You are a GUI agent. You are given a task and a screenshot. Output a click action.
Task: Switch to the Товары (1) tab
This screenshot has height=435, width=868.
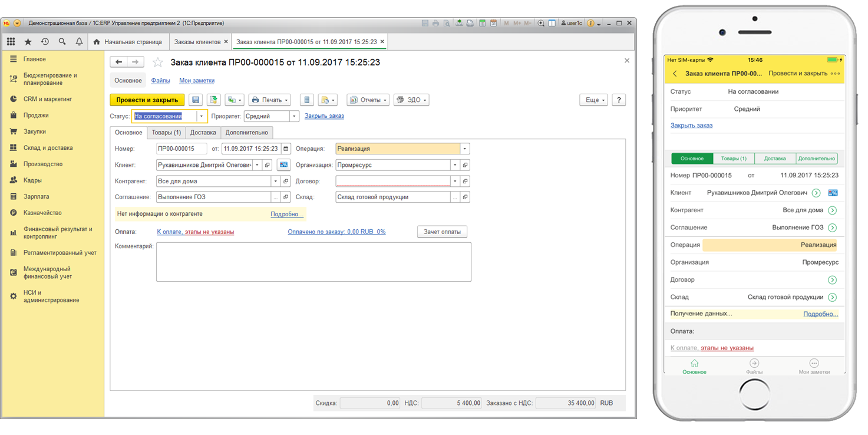(x=166, y=133)
